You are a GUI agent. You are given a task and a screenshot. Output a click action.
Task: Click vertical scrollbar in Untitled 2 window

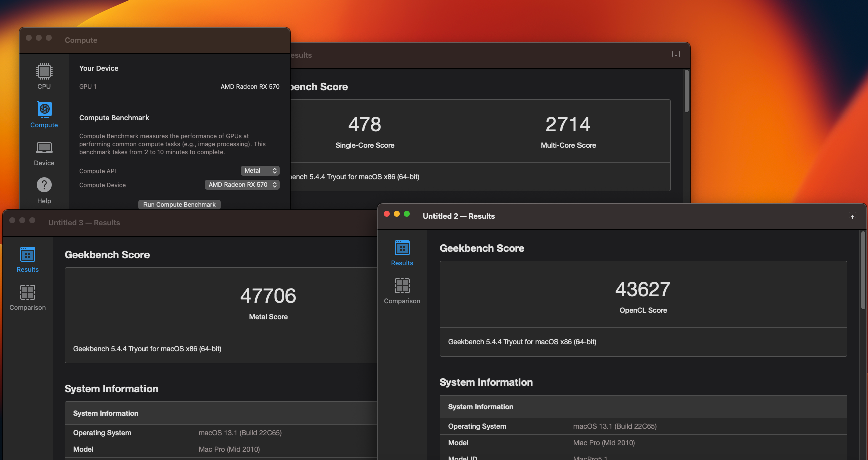pyautogui.click(x=863, y=270)
